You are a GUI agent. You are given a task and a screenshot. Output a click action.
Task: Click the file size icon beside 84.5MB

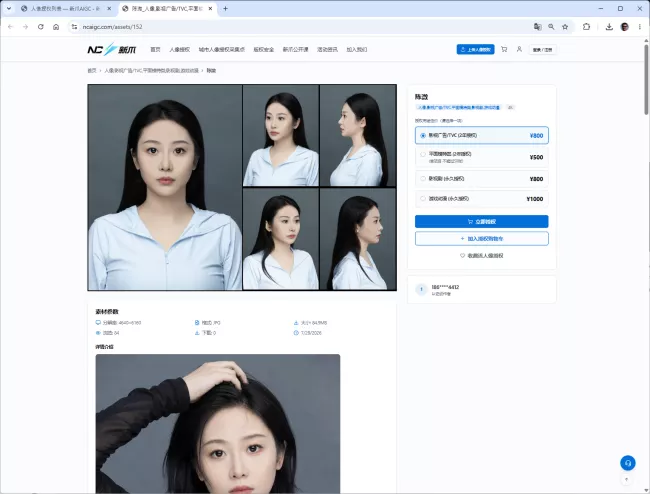coord(296,322)
